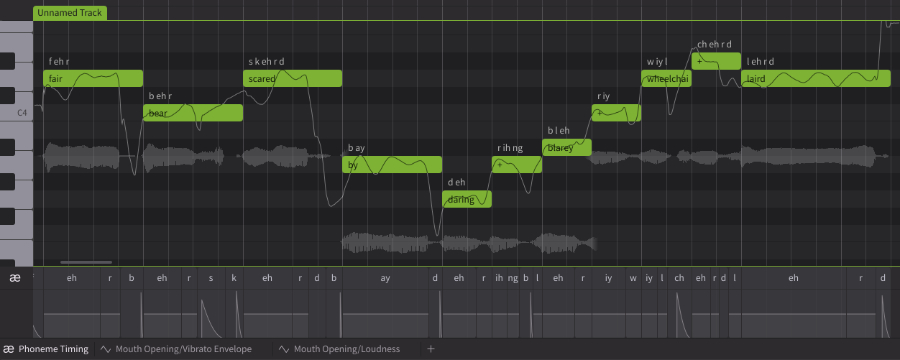The image size is (900, 360).
Task: Select the 'wheelchai' note block
Action: coord(666,79)
